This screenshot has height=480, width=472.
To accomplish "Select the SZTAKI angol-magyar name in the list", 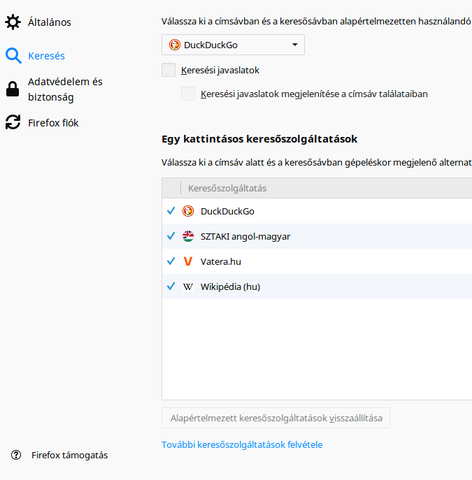I will point(245,237).
